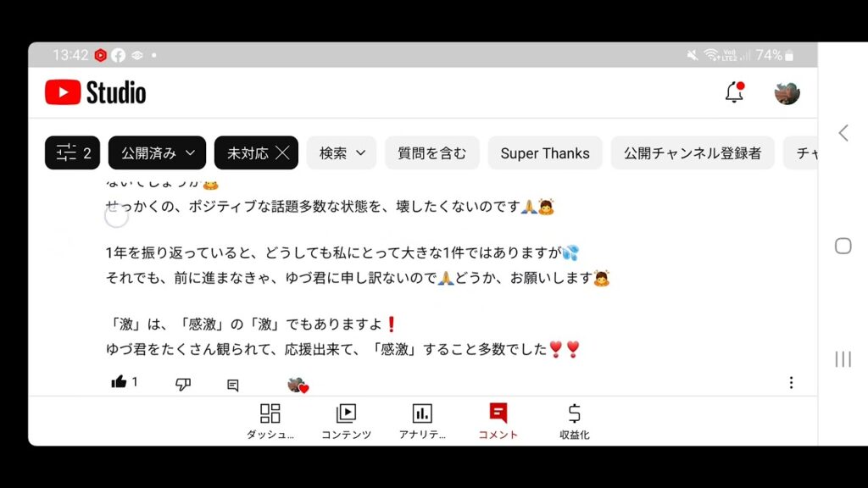The height and width of the screenshot is (488, 868).
Task: Click the YouTube Studio logo
Action: coord(95,92)
